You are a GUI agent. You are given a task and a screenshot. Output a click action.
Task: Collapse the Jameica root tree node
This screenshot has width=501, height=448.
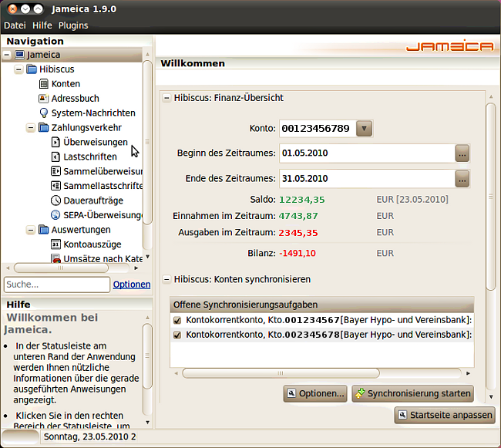[x=6, y=55]
